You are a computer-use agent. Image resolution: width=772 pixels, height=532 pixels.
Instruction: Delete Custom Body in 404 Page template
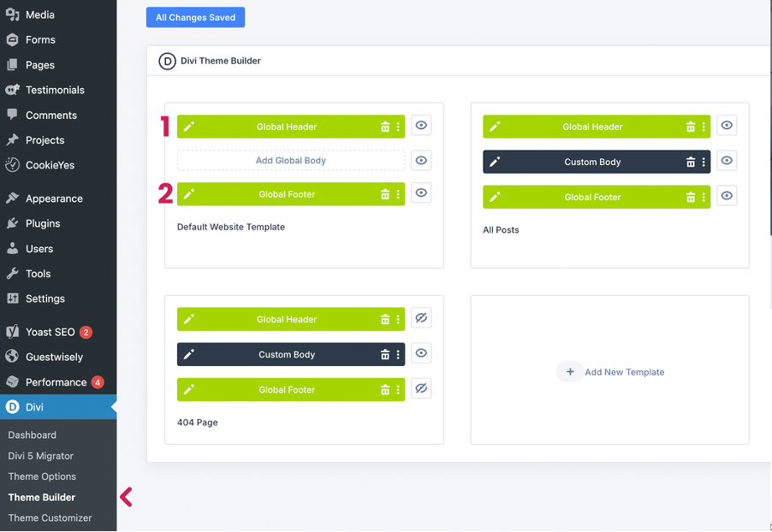385,354
